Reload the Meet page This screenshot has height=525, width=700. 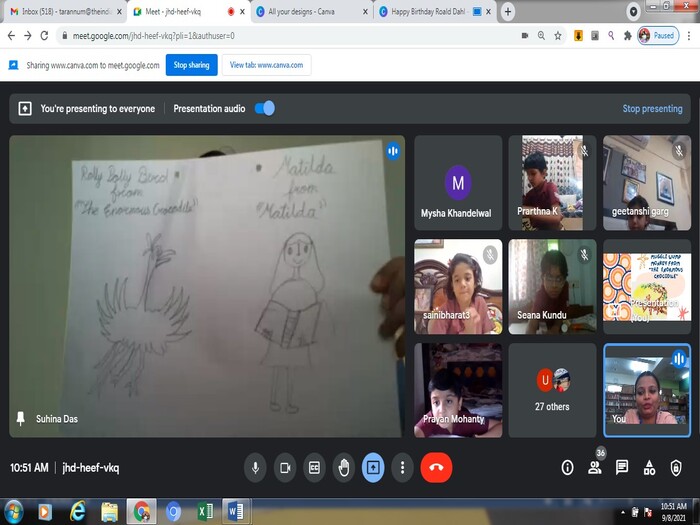44,36
